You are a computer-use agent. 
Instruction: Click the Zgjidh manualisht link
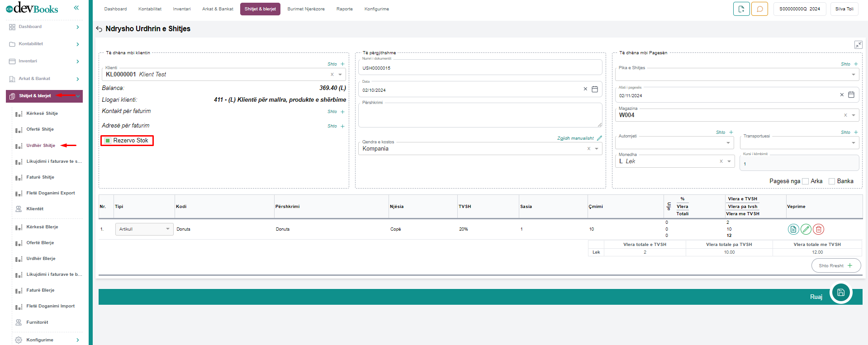576,138
